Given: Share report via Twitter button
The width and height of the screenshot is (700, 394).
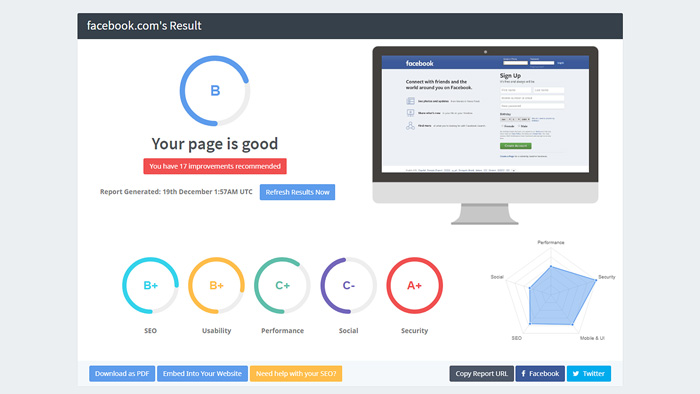Looking at the screenshot, I should tap(589, 373).
